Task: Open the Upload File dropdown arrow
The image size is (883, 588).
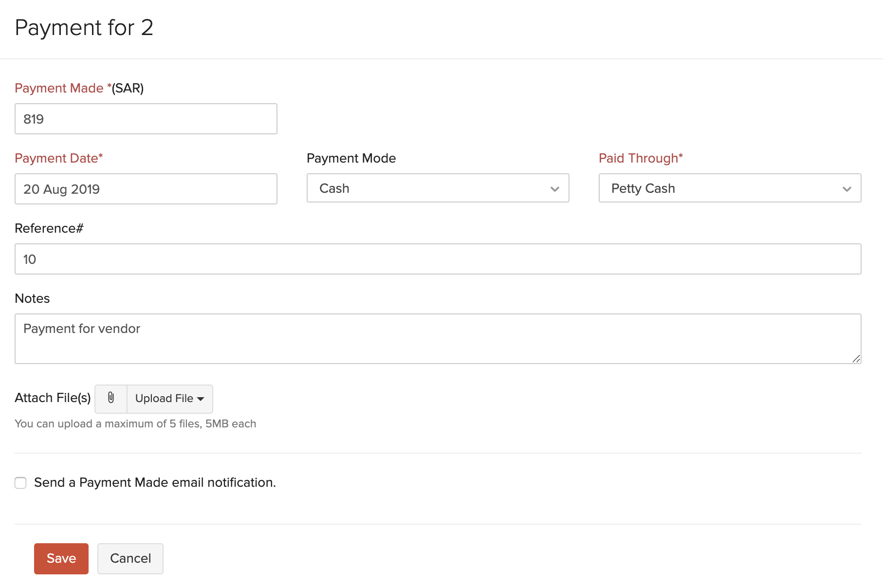Action: click(x=201, y=399)
